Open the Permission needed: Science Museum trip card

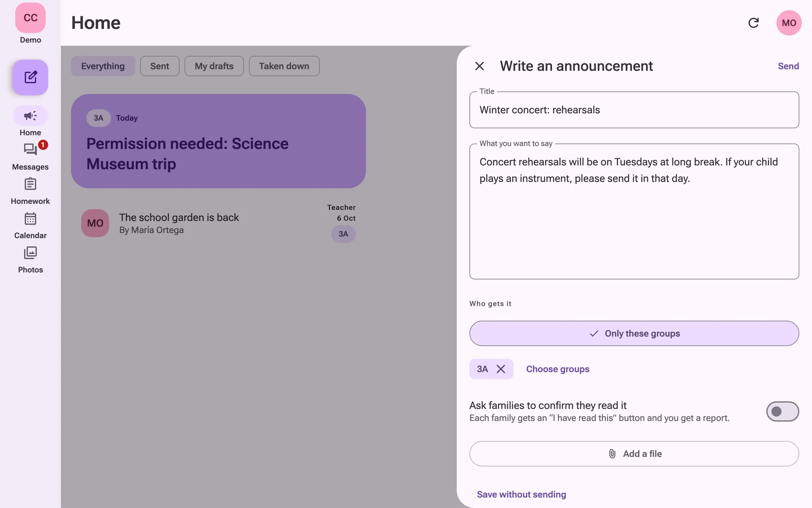pyautogui.click(x=219, y=141)
